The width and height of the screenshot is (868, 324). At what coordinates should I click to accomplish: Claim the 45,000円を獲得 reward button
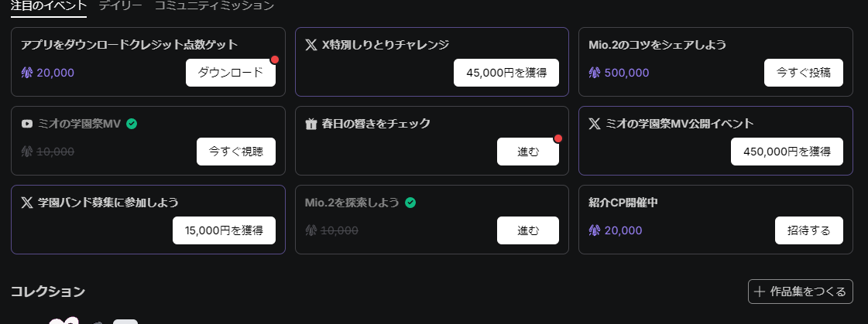coord(506,73)
